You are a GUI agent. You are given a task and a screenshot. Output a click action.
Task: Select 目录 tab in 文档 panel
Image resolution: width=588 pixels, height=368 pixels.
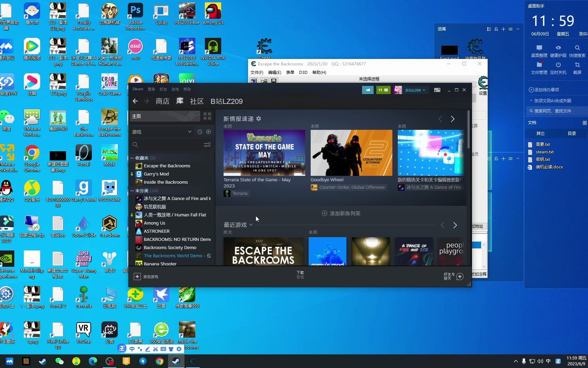point(572,133)
